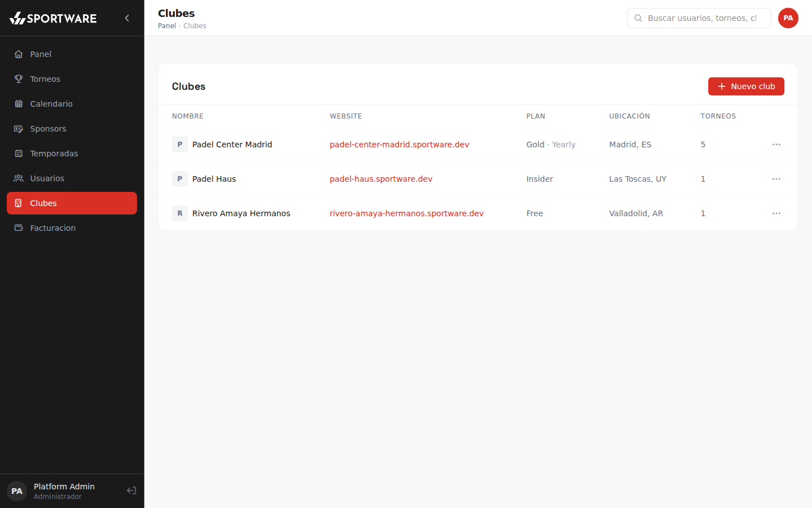The width and height of the screenshot is (812, 508).
Task: Click the Temporadas icon in the sidebar
Action: coord(19,154)
